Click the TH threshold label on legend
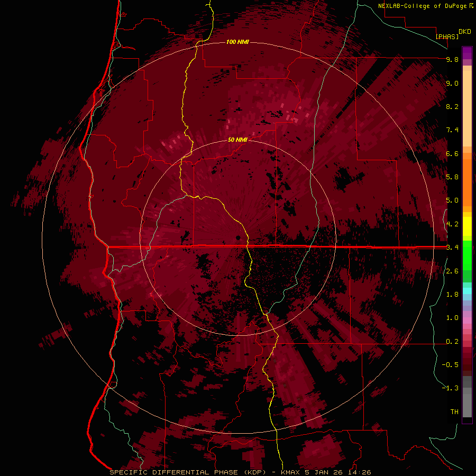The width and height of the screenshot is (476, 476). tap(454, 412)
